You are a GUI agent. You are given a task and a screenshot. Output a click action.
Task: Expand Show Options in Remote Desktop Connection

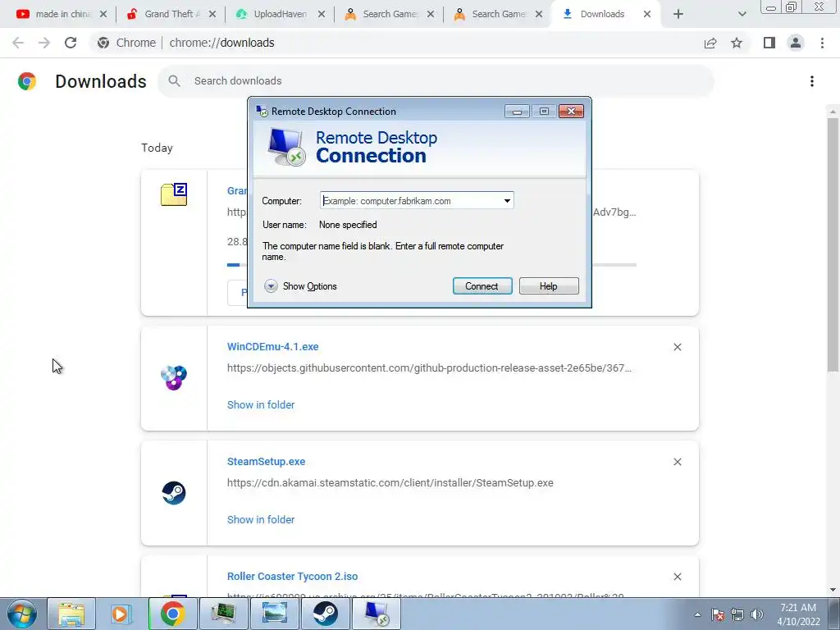click(x=300, y=286)
